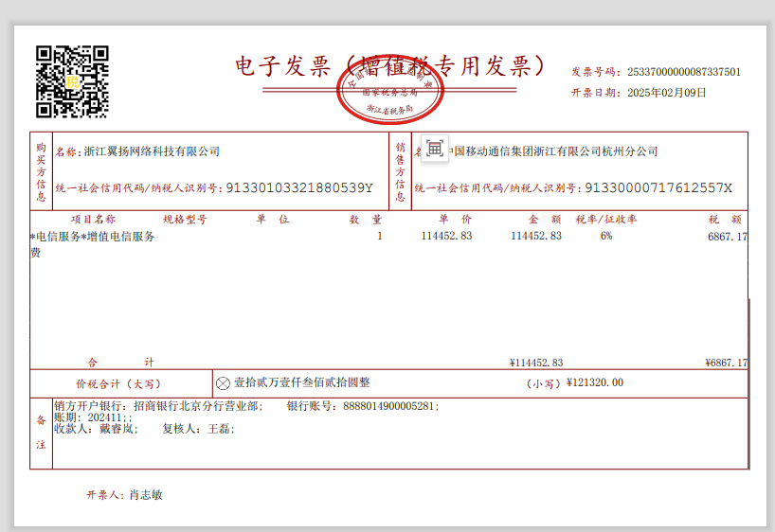Image resolution: width=775 pixels, height=532 pixels.
Task: Click the invoice title 电子发票（增值税专用发票）
Action: [x=390, y=65]
